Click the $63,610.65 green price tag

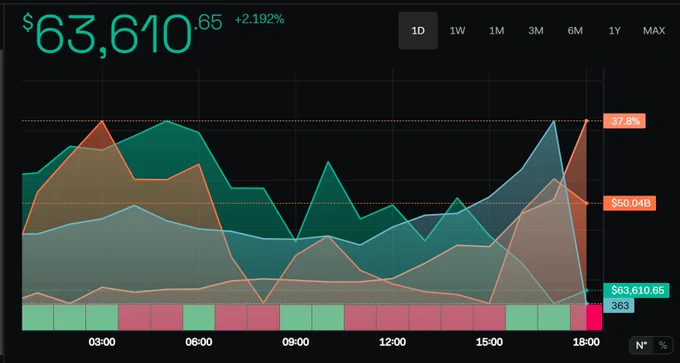(636, 290)
